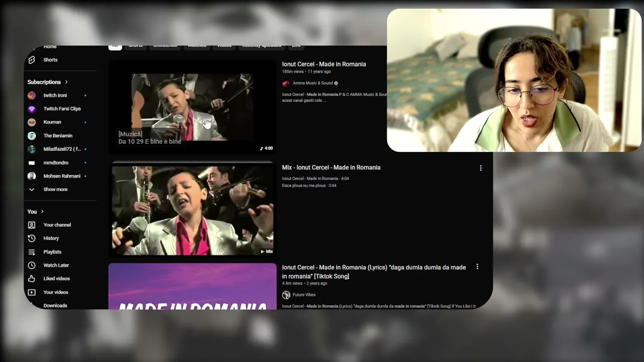The height and width of the screenshot is (362, 644).
Task: Click the "Daca ploua nu ma ploua - 3:44" entry
Action: coord(309,186)
